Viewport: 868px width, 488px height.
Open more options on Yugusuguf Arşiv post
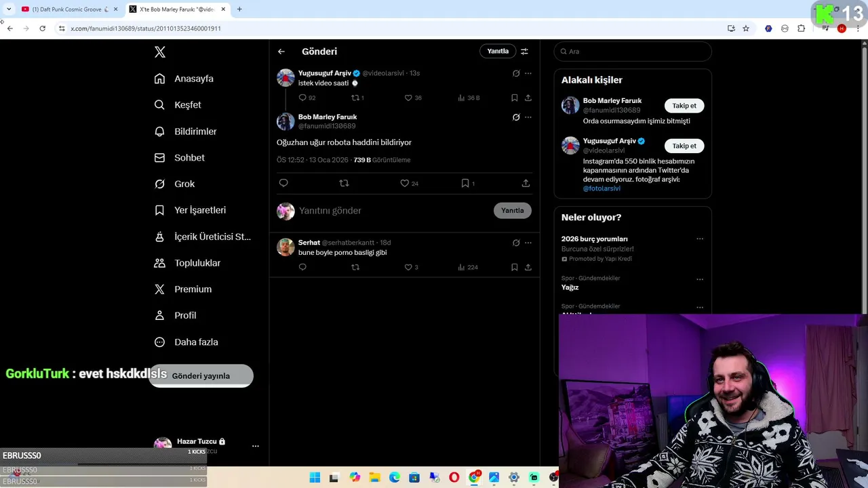coord(528,73)
